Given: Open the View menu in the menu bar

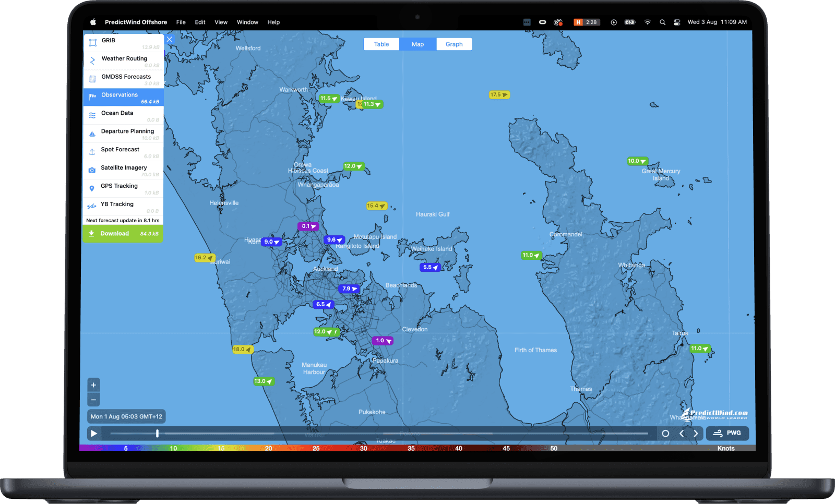Looking at the screenshot, I should coord(221,22).
